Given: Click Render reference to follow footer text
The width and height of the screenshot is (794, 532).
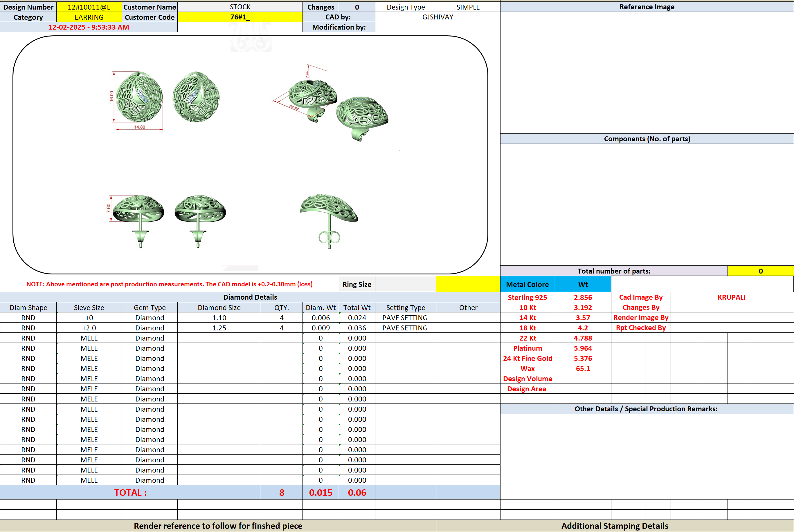Looking at the screenshot, I should [x=218, y=526].
